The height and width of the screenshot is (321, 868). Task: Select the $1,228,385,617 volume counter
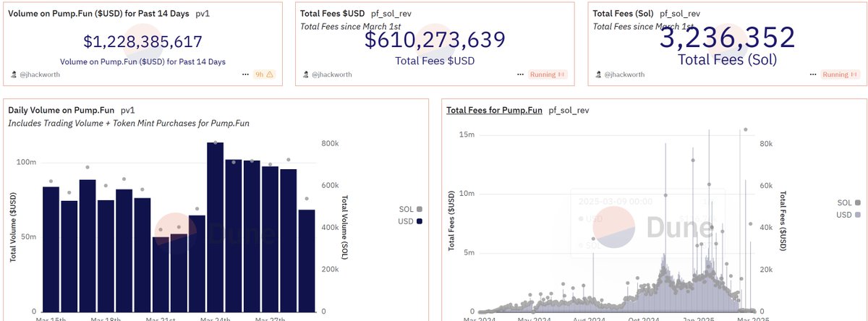pyautogui.click(x=142, y=43)
